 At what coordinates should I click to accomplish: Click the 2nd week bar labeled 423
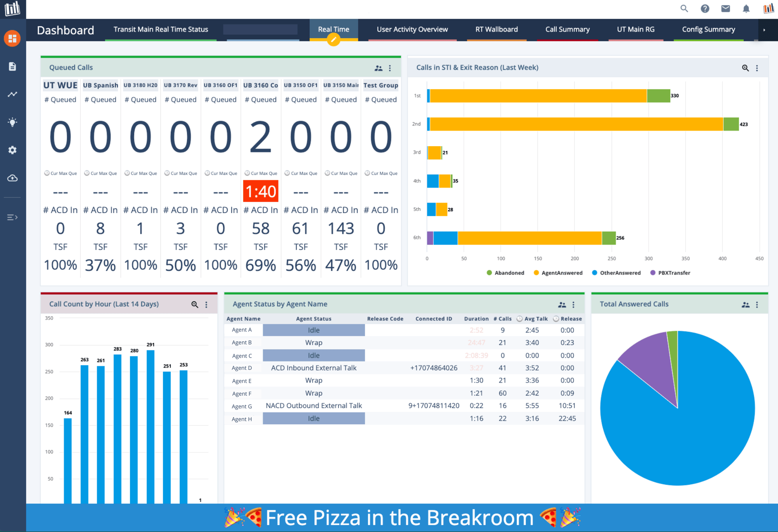[583, 124]
